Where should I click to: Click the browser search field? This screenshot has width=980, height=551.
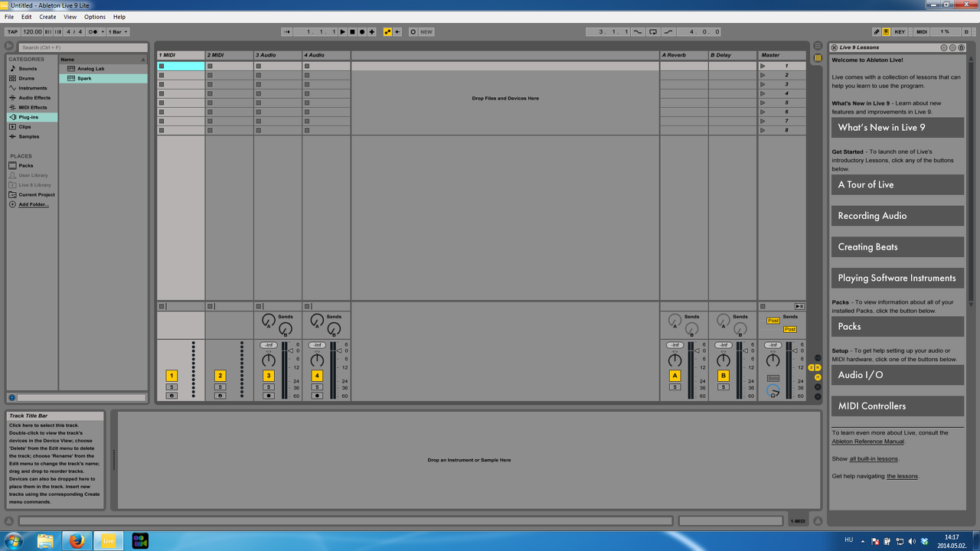click(x=83, y=47)
